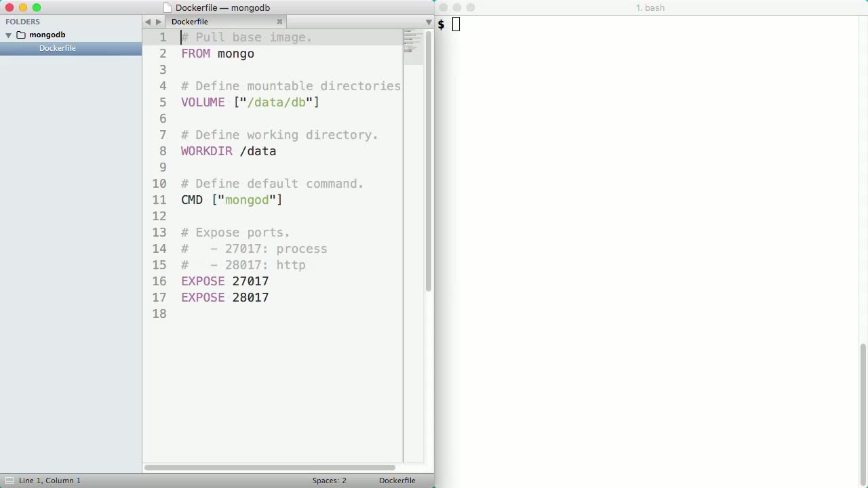Click the minimap preview in editor
The image size is (868, 488).
[413, 47]
